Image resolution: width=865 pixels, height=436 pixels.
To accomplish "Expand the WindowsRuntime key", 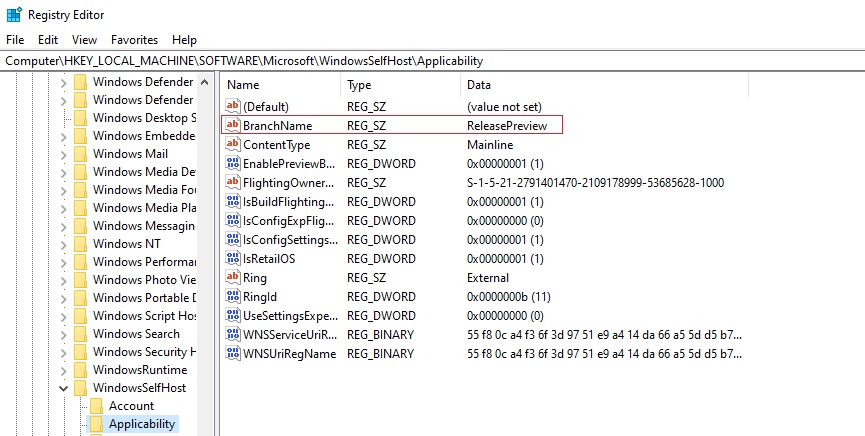I will pos(63,370).
